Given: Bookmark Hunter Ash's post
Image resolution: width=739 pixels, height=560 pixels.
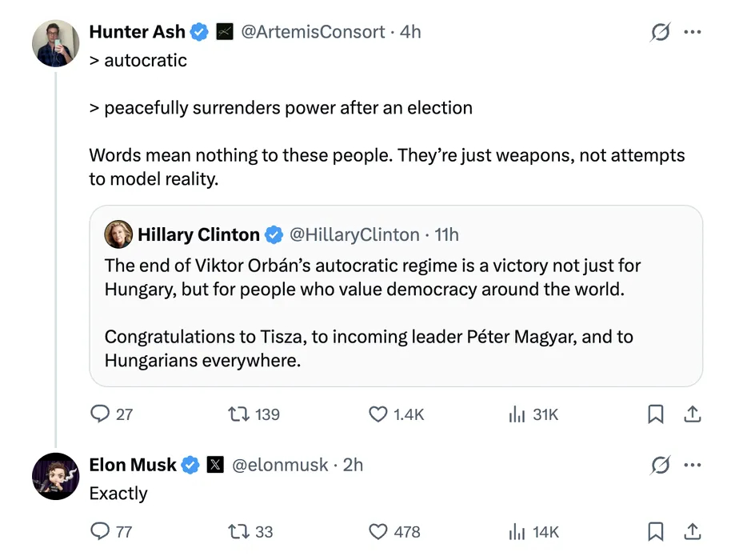Looking at the screenshot, I should pyautogui.click(x=655, y=414).
